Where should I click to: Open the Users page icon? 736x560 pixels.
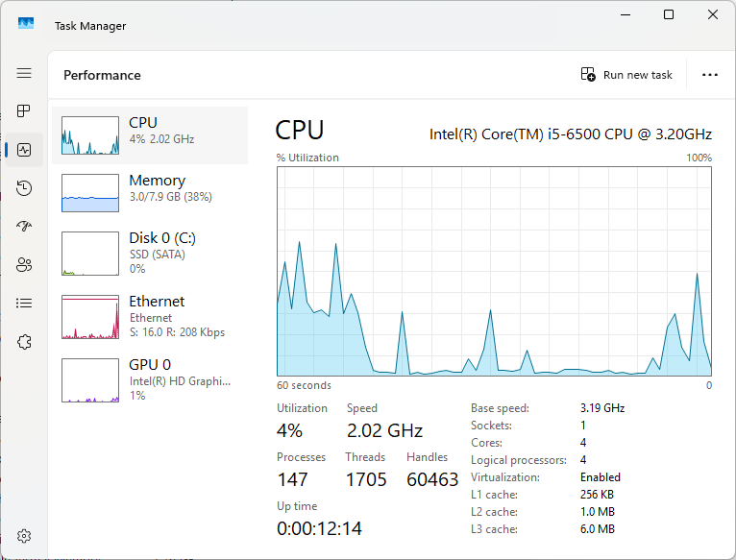24,265
